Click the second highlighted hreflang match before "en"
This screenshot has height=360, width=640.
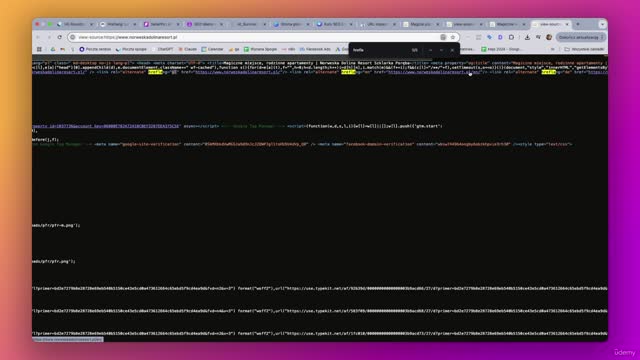[348, 72]
